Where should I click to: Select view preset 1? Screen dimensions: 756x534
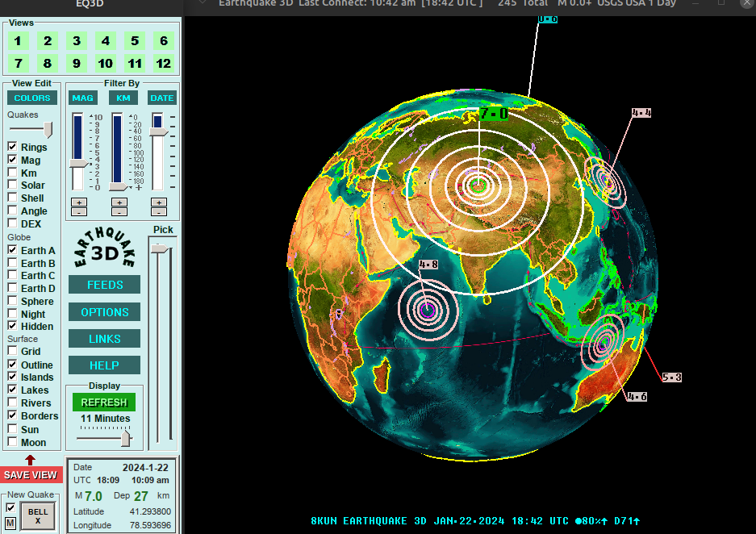(x=18, y=41)
